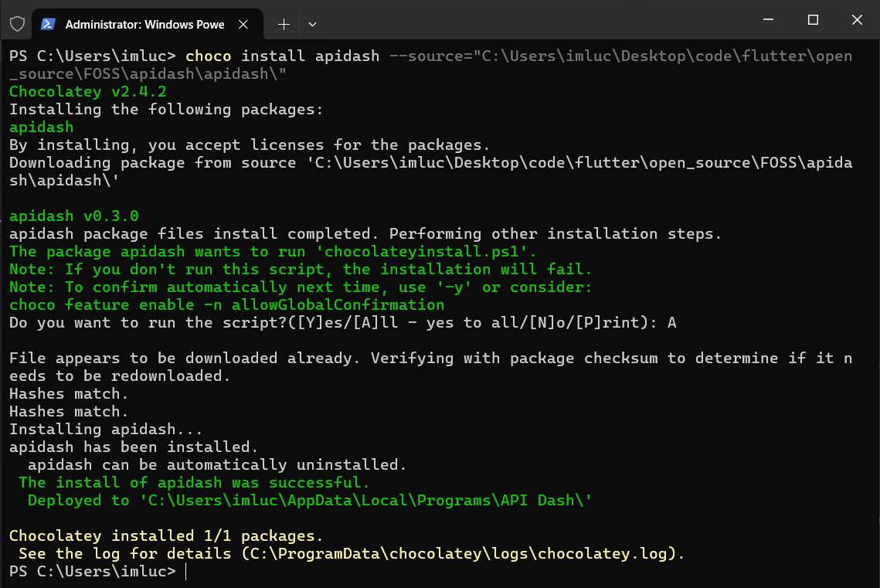Click the 'Note: If you don't run this script' line
Image resolution: width=880 pixels, height=588 pixels.
[x=301, y=270]
